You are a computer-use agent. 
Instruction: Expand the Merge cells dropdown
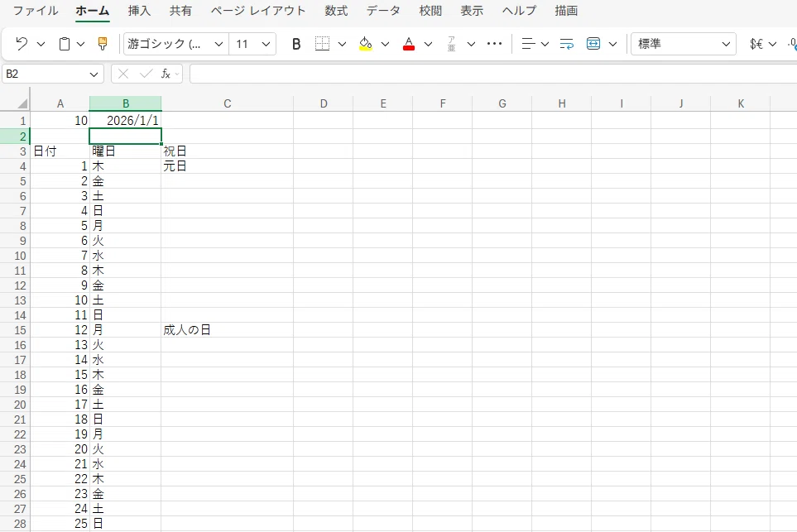click(x=613, y=44)
